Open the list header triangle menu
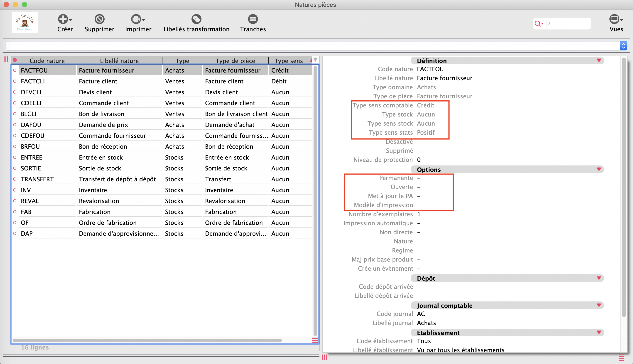Screen dimensions: 633x364 (x=315, y=60)
